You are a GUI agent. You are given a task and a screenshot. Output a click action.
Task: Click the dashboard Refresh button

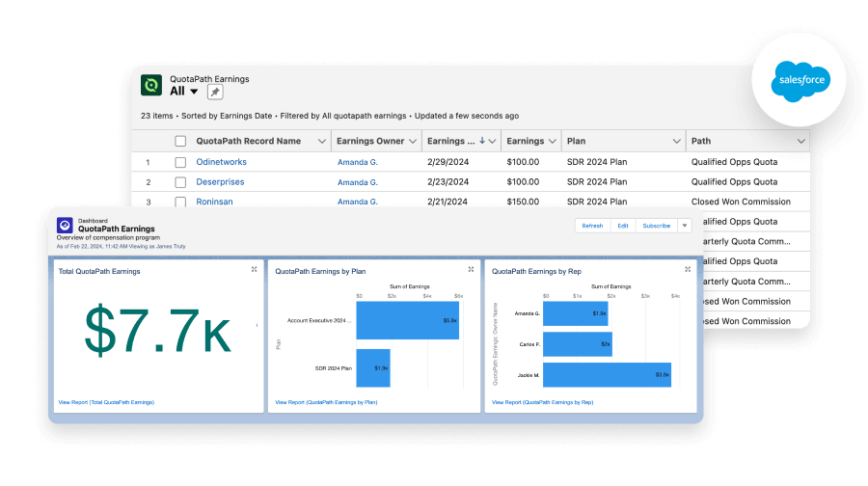[592, 226]
